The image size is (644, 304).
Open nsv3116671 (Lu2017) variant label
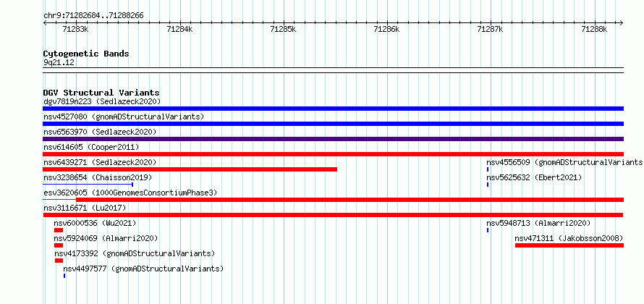85,208
